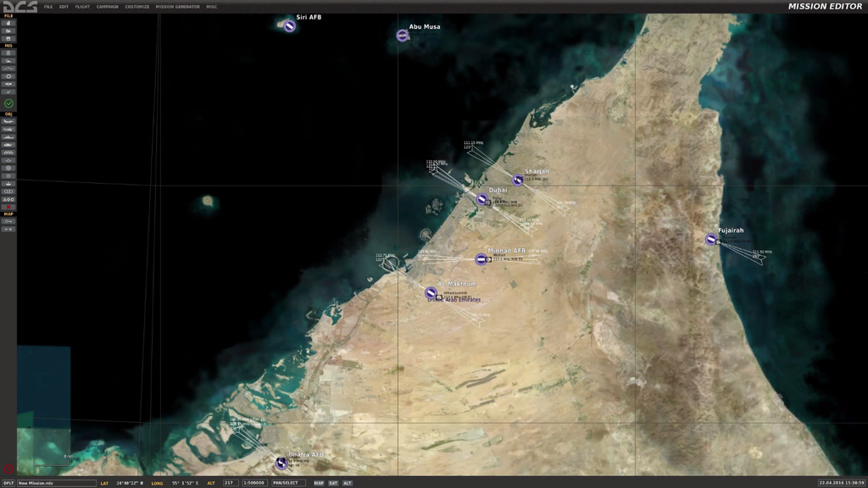The width and height of the screenshot is (868, 488).
Task: Switch map view to ALT mode
Action: [x=348, y=483]
